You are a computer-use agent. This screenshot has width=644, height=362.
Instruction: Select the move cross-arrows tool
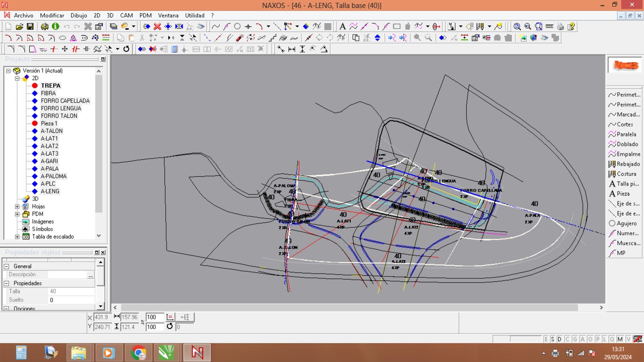point(65,49)
